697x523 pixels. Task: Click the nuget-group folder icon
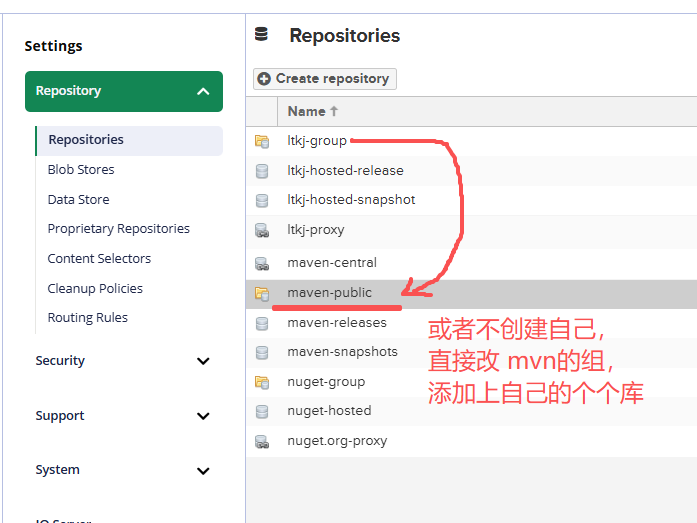click(262, 382)
